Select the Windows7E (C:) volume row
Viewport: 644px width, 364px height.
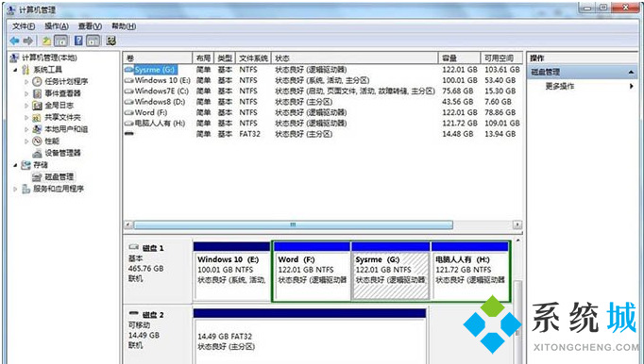point(323,91)
